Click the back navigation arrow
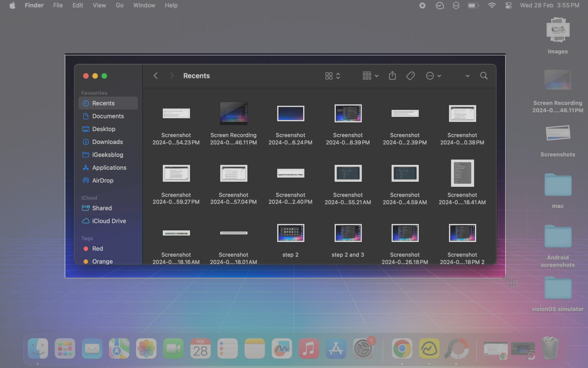The height and width of the screenshot is (368, 588). (155, 76)
